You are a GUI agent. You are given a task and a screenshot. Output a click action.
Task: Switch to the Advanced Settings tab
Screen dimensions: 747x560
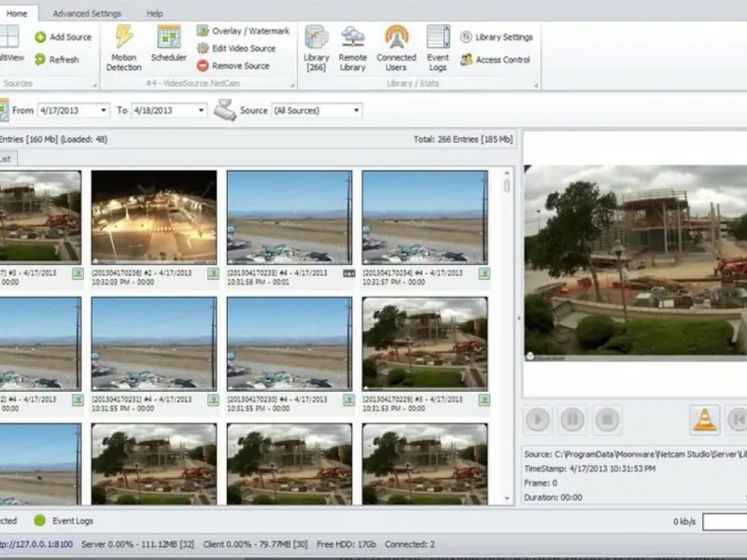tap(87, 14)
